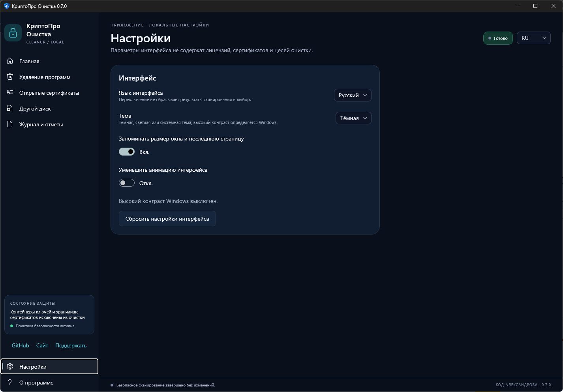Switch to Другой диск page
Viewport: 563px width, 392px height.
(x=35, y=109)
